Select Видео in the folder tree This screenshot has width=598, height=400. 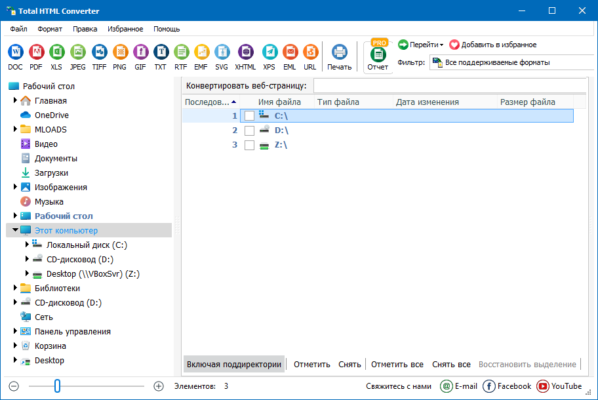pos(46,144)
